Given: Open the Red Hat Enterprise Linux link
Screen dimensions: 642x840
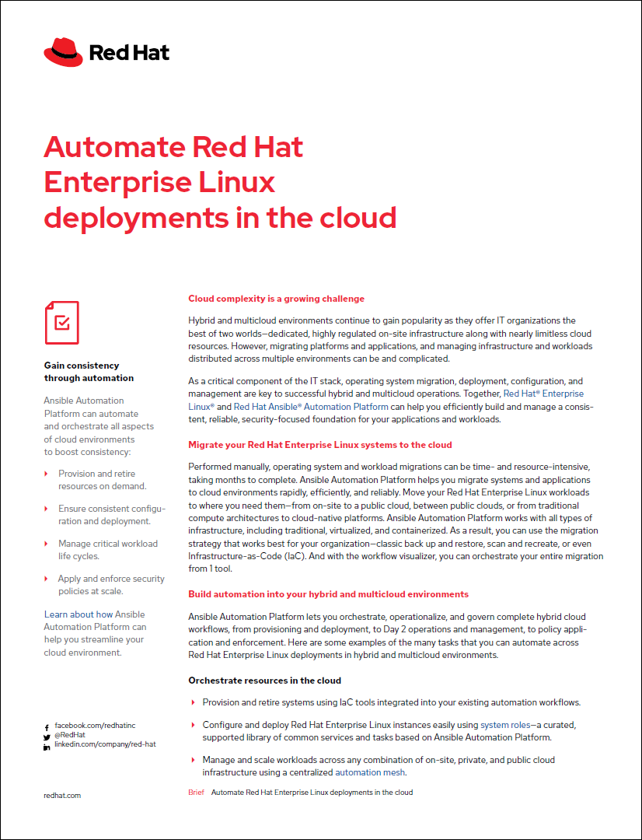Looking at the screenshot, I should (543, 394).
